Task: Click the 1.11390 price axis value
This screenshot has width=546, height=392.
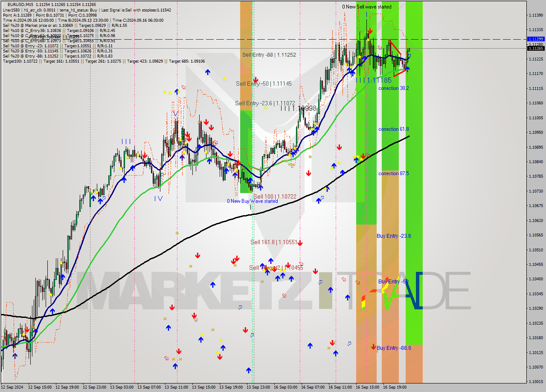Action: [x=536, y=15]
